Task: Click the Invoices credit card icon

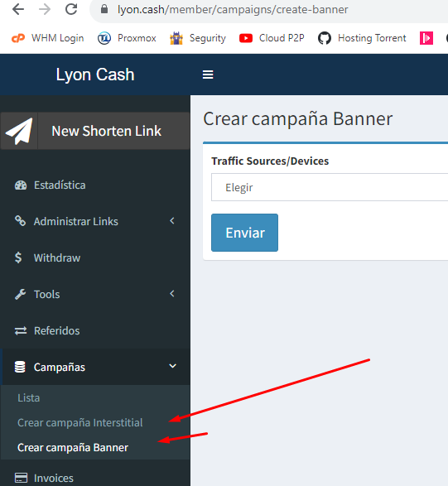Action: [21, 478]
